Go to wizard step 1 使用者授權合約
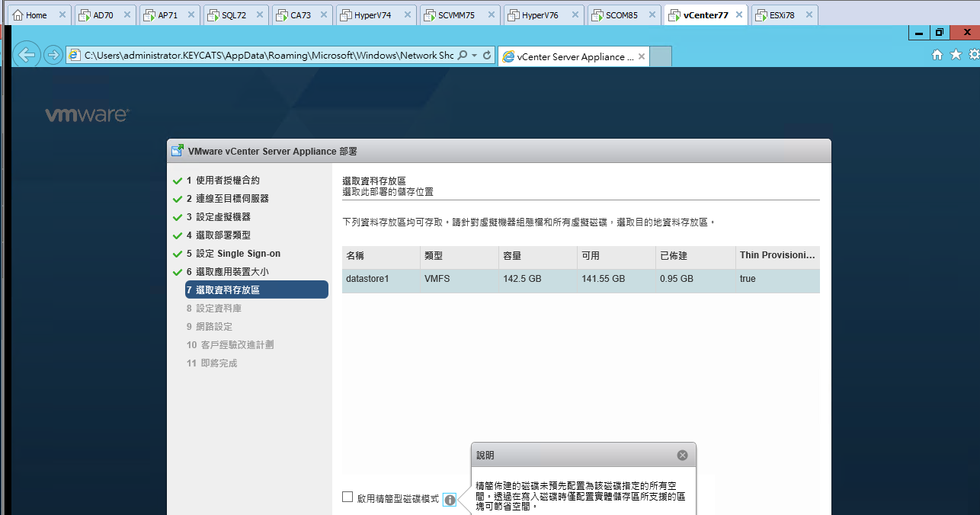 coord(223,181)
